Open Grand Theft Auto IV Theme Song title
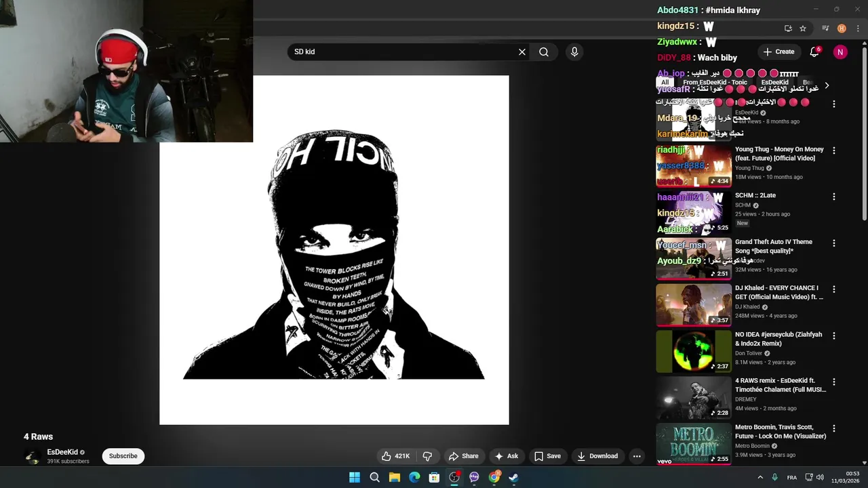868x488 pixels. pyautogui.click(x=773, y=246)
